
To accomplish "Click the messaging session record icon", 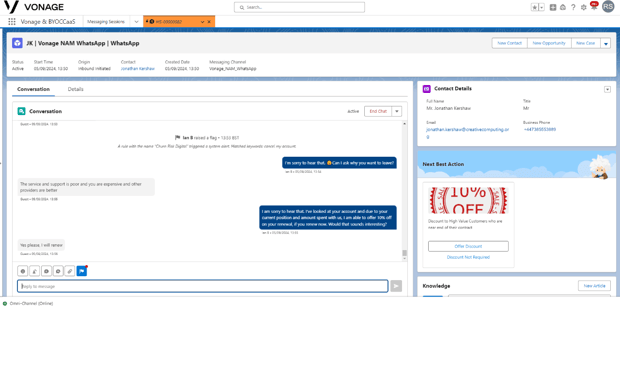I will [x=17, y=43].
